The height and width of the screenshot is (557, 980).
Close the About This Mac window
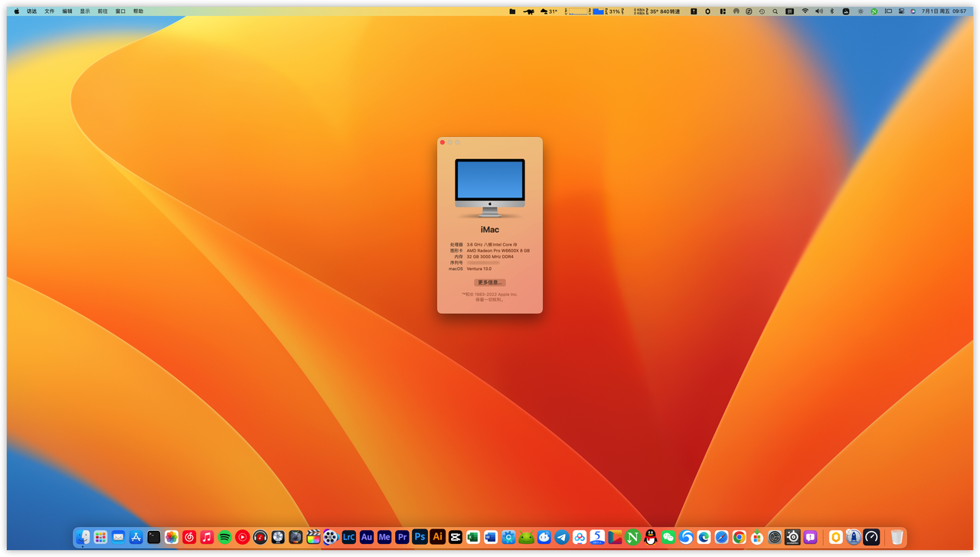443,142
